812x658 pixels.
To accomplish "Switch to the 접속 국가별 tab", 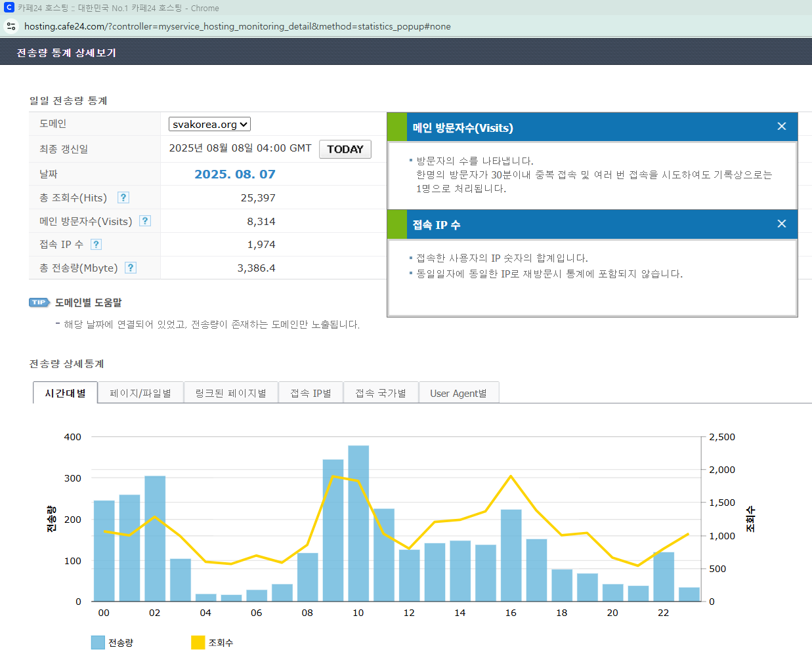I will pyautogui.click(x=381, y=393).
